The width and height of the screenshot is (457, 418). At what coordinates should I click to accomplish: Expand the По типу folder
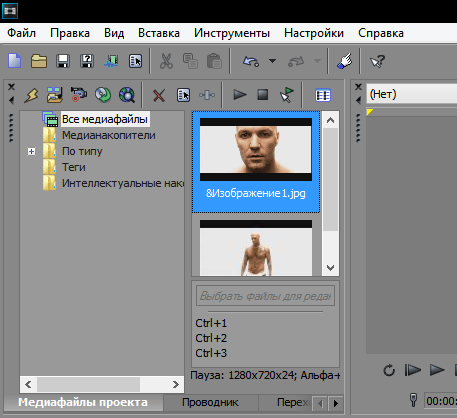[x=31, y=152]
